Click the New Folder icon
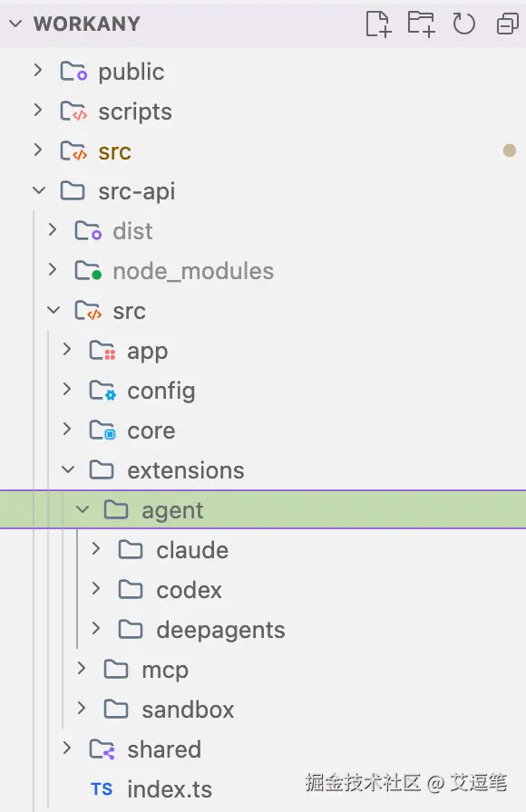526x812 pixels. coord(421,24)
